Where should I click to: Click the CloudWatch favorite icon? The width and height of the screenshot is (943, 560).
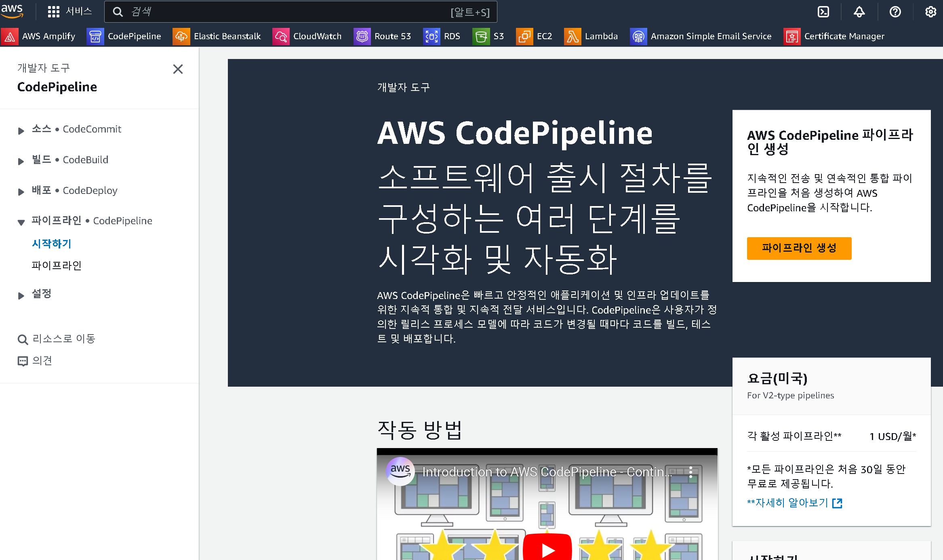281,36
